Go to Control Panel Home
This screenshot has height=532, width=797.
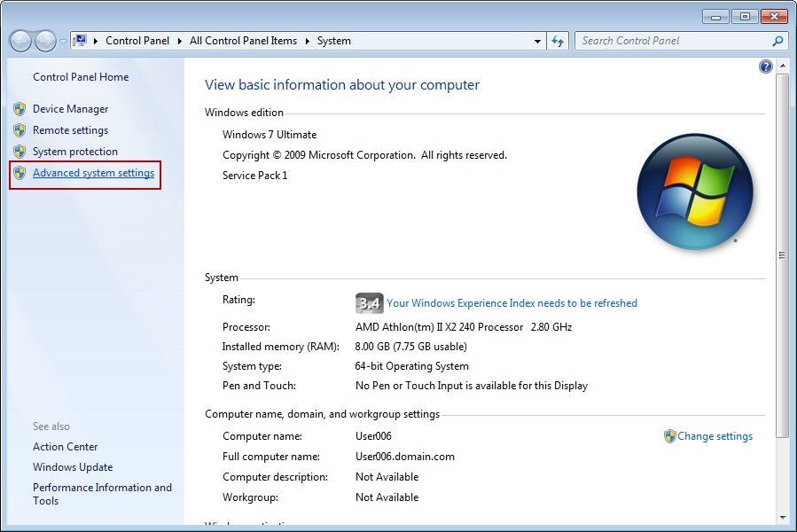[x=81, y=77]
